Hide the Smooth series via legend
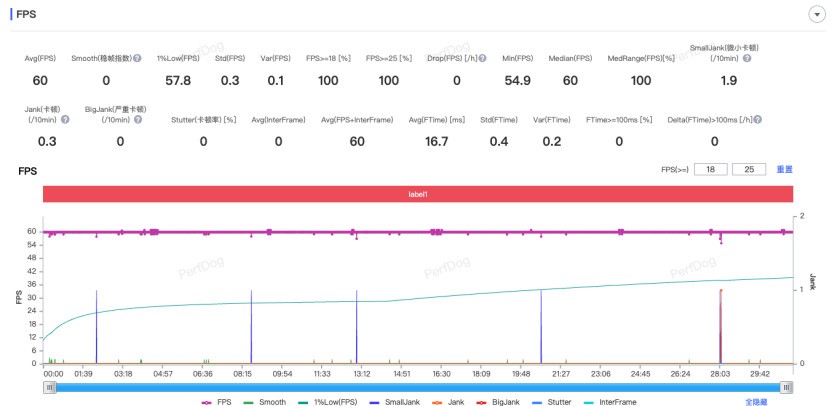Screen dimensions: 832x406 coord(267,401)
